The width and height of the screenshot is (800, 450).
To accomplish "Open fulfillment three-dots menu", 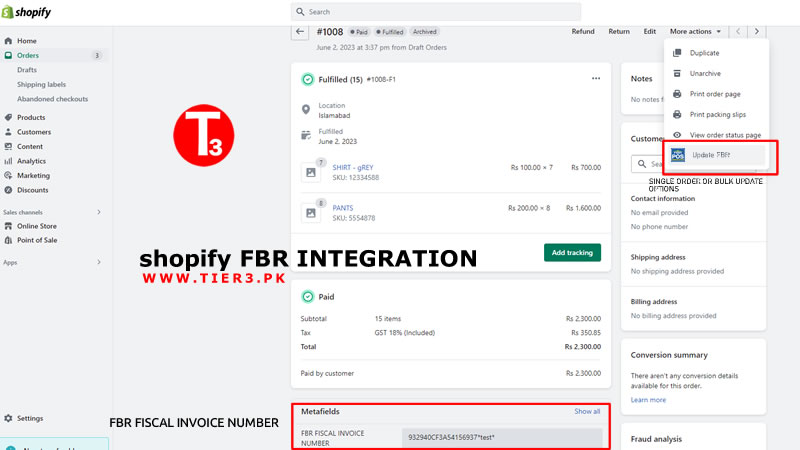I will coord(596,79).
